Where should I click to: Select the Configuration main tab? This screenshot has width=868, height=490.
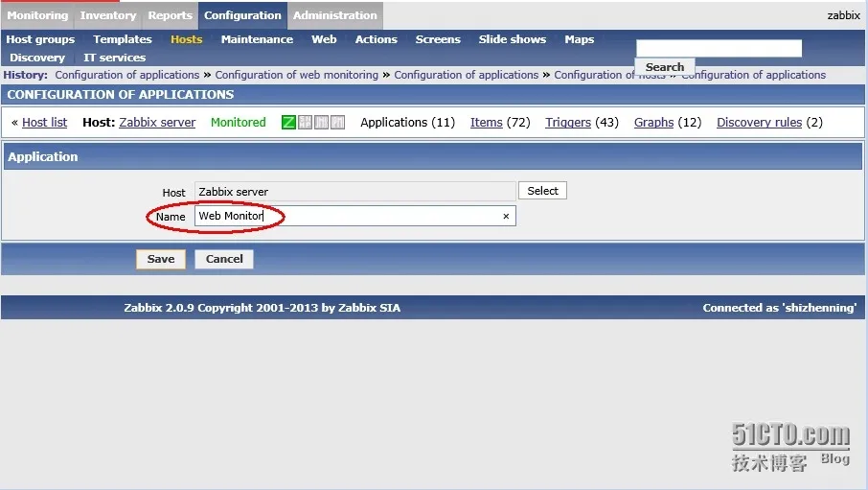point(242,15)
